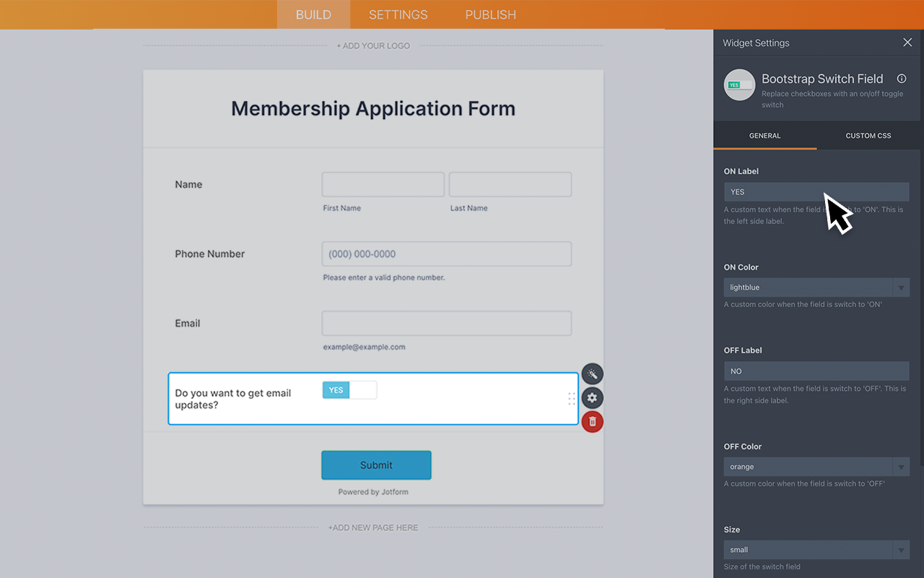Select the Last Name input box
Image resolution: width=924 pixels, height=578 pixels.
[510, 184]
